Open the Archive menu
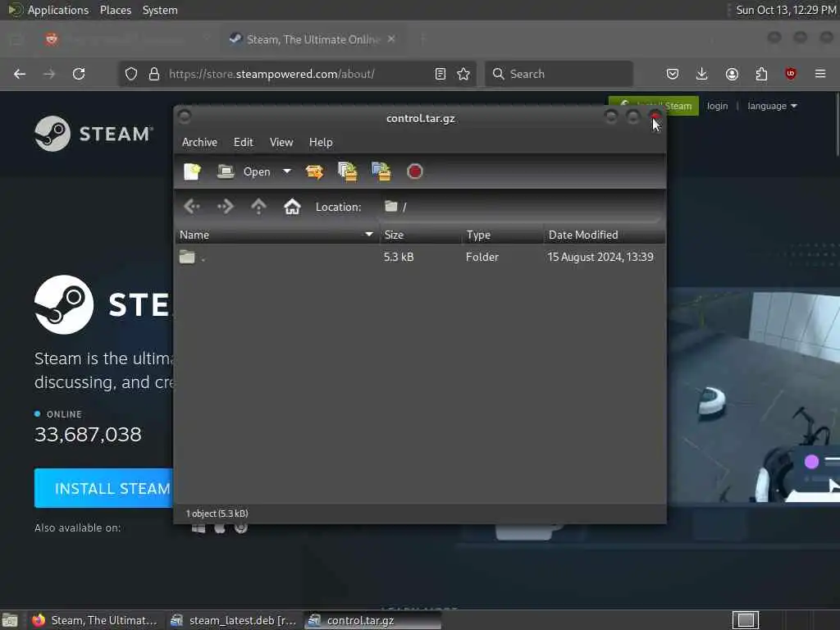Screen dimensions: 840x630 [x=199, y=142]
